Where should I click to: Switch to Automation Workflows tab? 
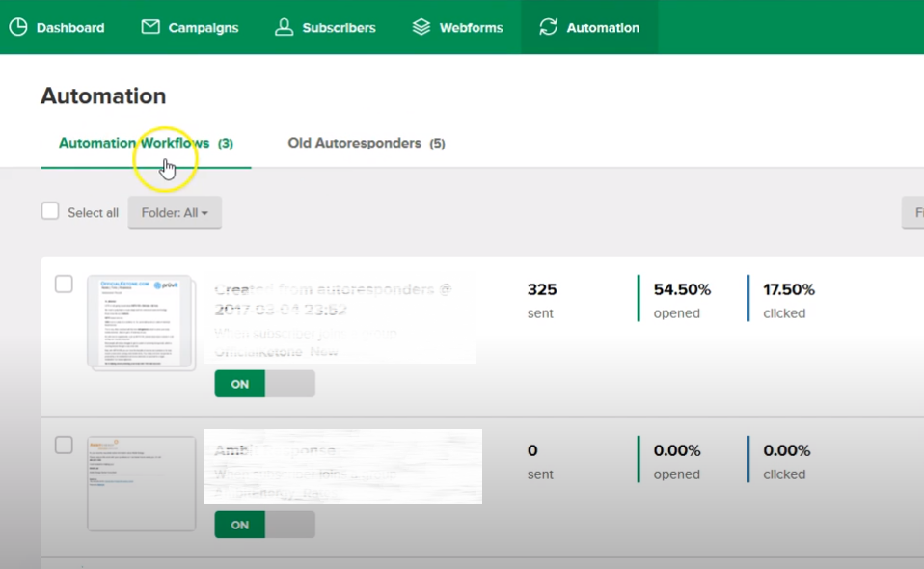[146, 143]
